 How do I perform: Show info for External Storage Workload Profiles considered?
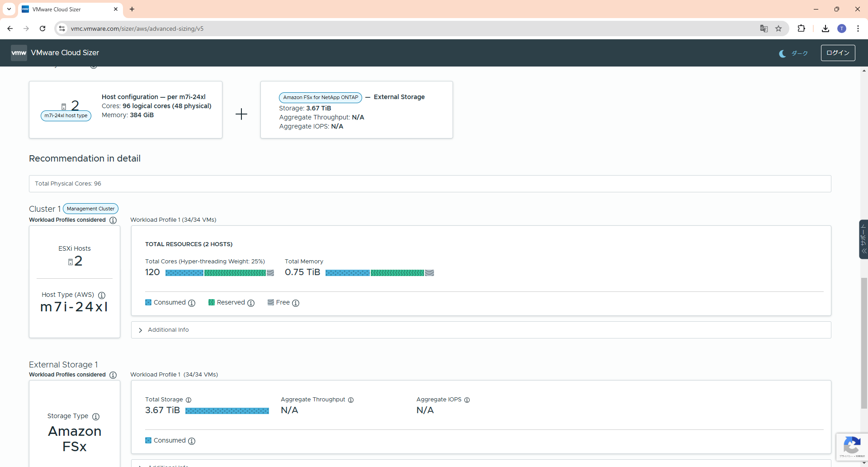tap(113, 375)
